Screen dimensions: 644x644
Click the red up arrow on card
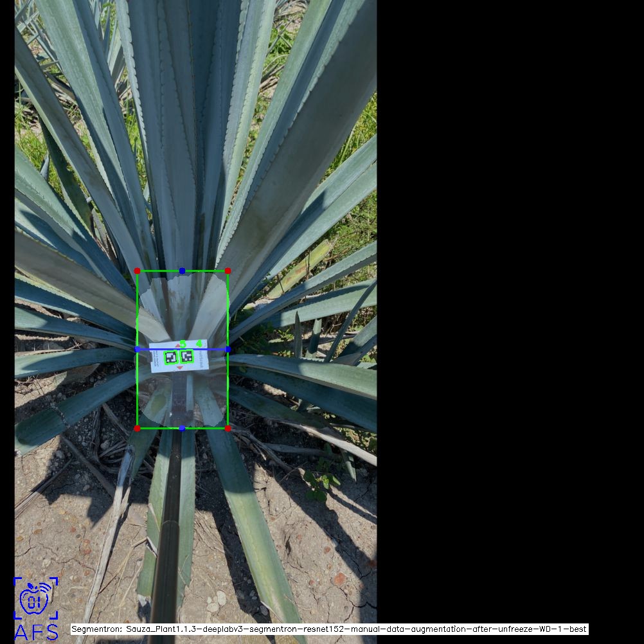point(178,346)
